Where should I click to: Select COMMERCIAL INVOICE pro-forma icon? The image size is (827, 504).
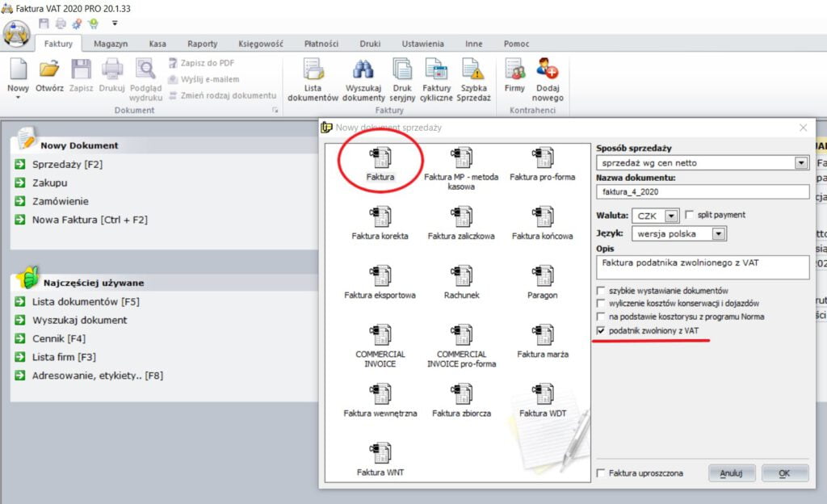point(461,334)
